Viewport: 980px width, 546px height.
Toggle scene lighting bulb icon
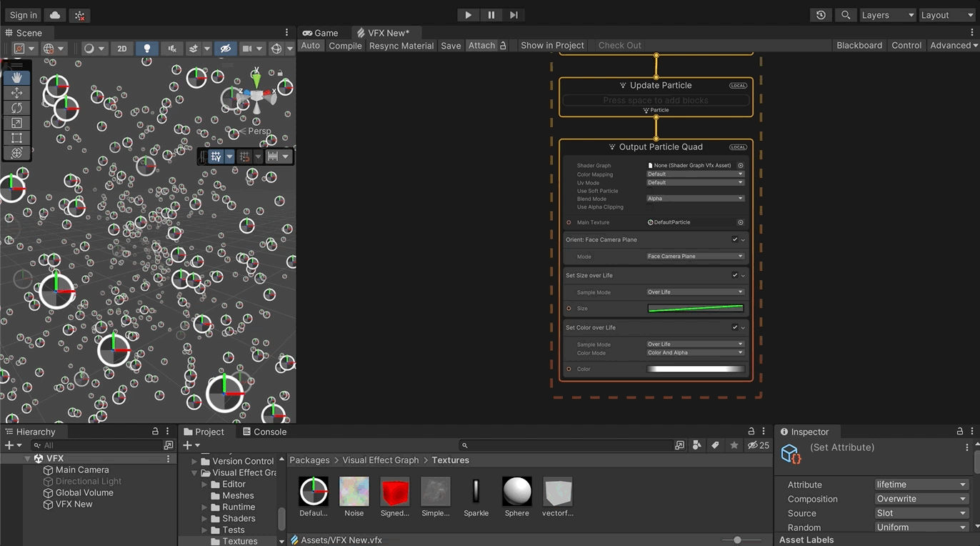coord(147,49)
